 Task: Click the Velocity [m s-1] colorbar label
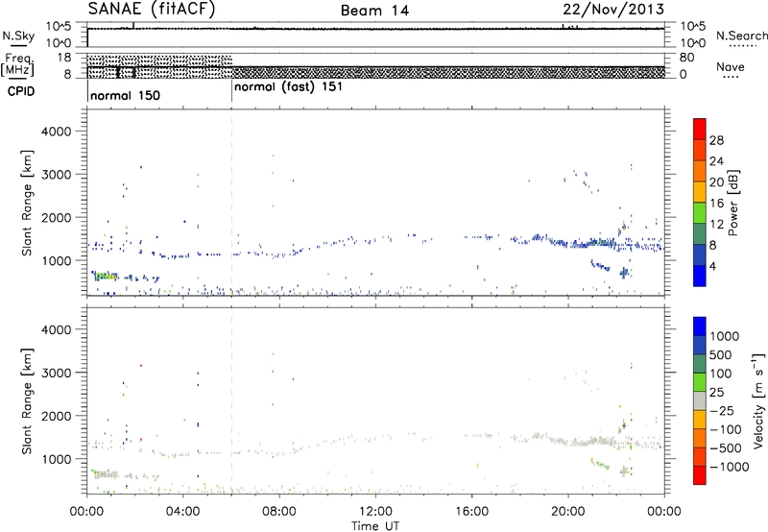758,400
